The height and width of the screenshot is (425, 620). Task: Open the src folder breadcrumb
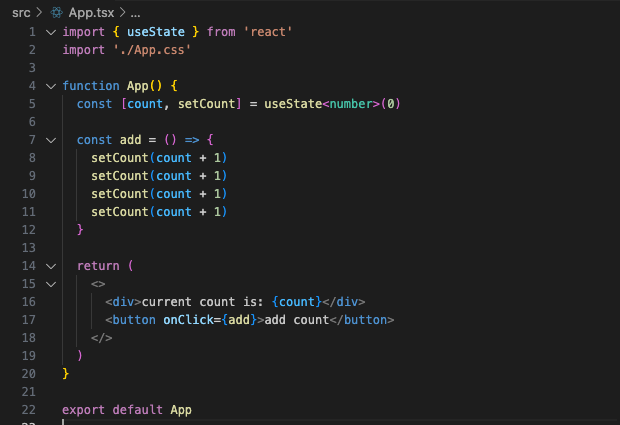(x=21, y=12)
